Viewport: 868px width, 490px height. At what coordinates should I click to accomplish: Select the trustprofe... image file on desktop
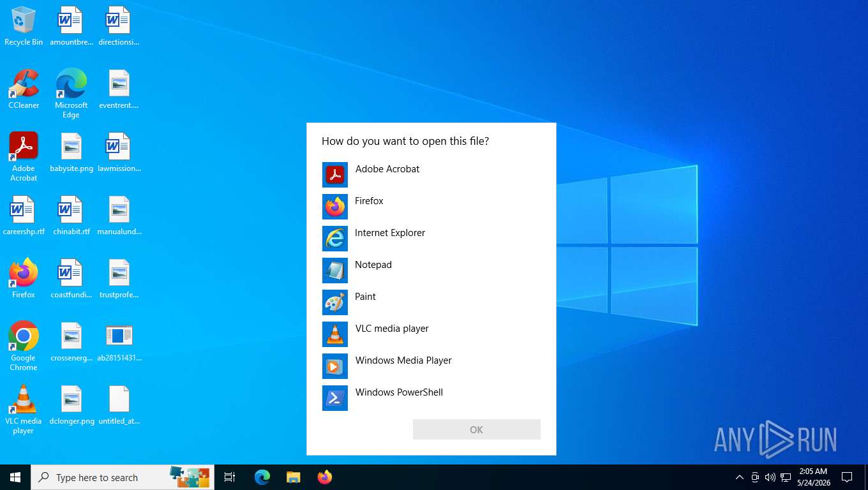pos(119,279)
